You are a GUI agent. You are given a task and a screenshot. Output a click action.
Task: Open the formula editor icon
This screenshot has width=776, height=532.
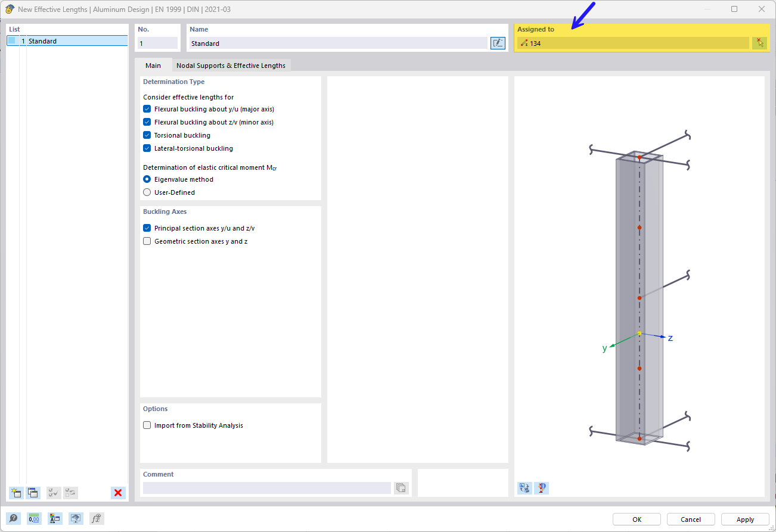96,518
